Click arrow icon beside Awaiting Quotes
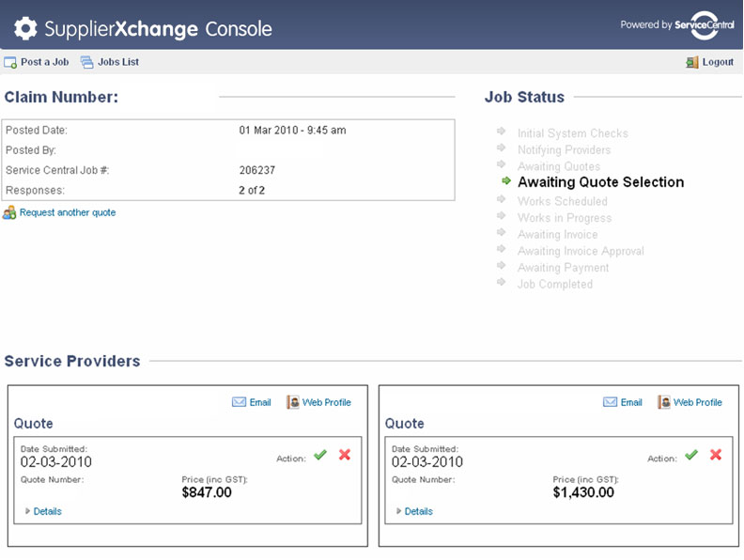 coord(501,163)
